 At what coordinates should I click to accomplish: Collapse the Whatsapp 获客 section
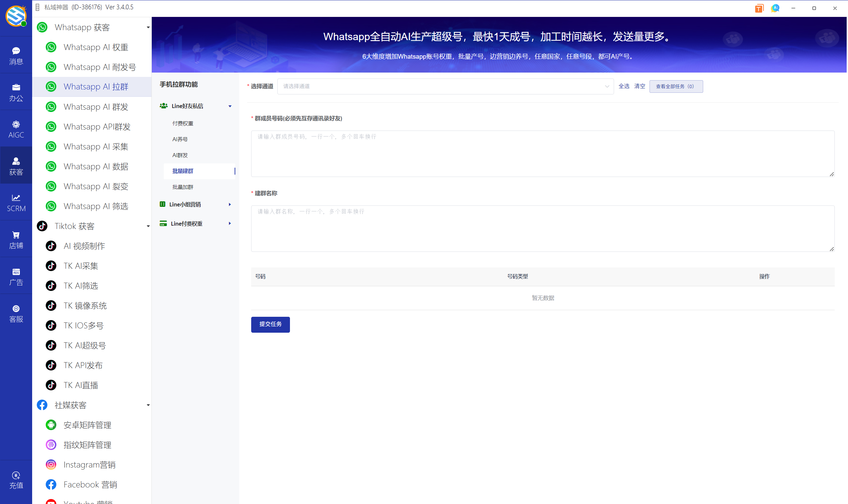(148, 27)
